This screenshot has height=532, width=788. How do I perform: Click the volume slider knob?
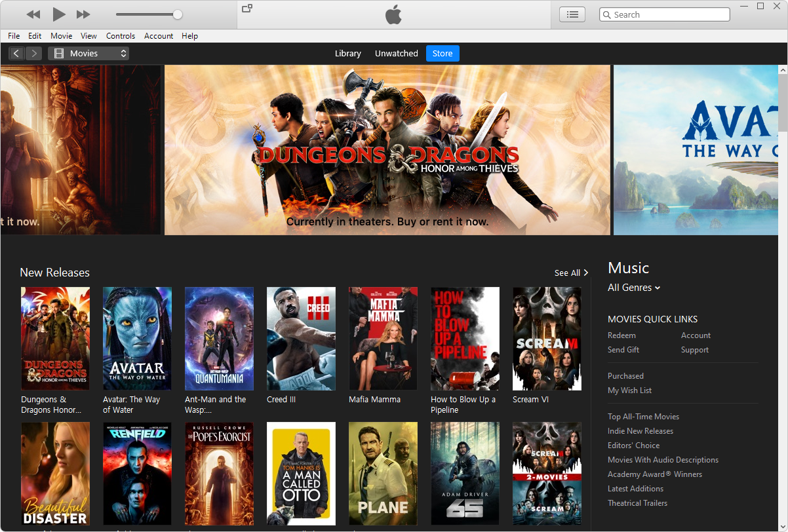[178, 14]
